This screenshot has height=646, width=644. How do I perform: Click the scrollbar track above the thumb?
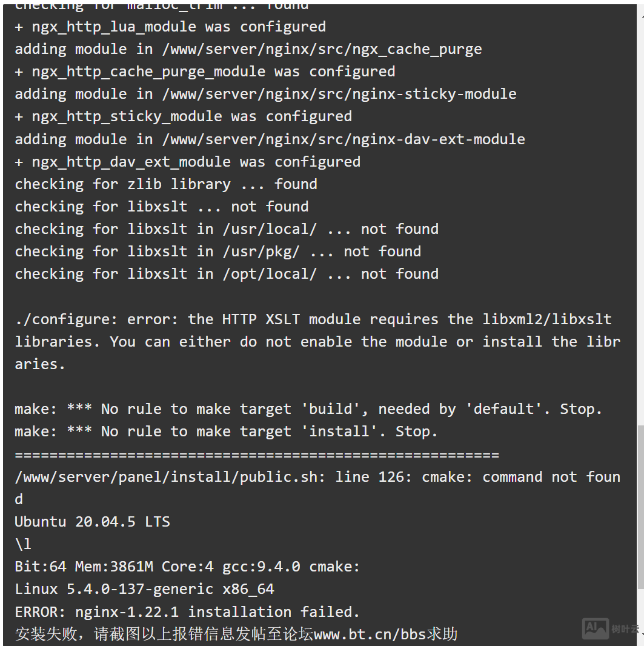(640, 212)
